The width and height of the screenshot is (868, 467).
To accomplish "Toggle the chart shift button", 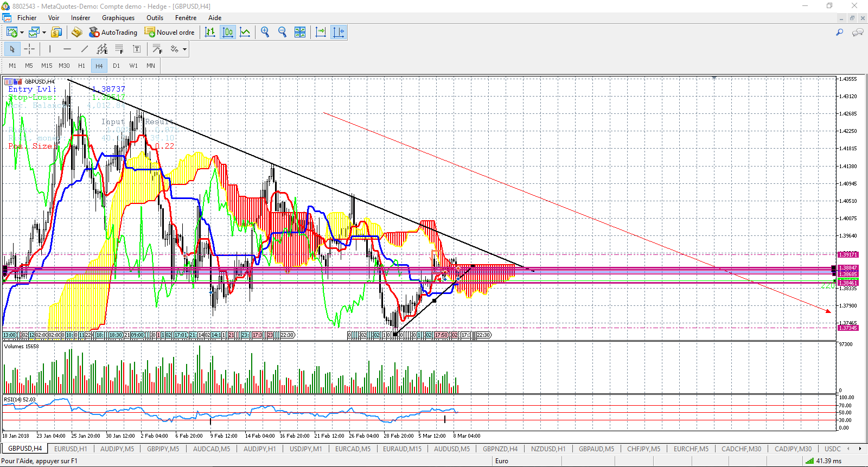I will tap(338, 32).
